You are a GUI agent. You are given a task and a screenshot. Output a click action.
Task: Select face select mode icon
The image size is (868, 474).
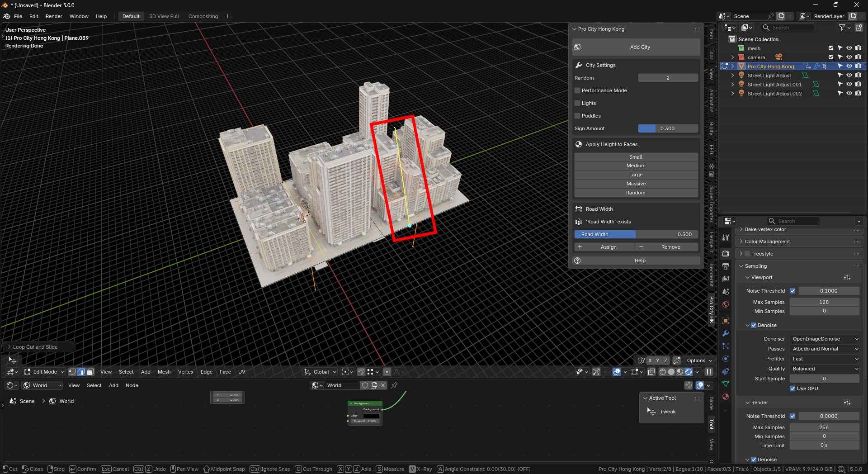click(90, 372)
